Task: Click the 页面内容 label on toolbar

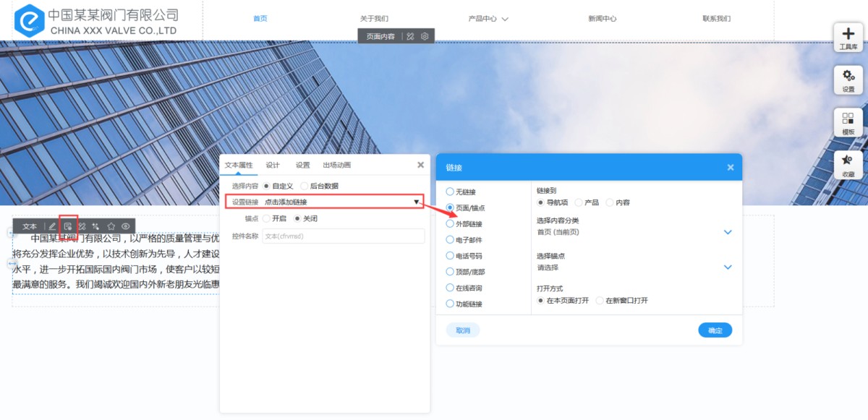Action: click(380, 36)
